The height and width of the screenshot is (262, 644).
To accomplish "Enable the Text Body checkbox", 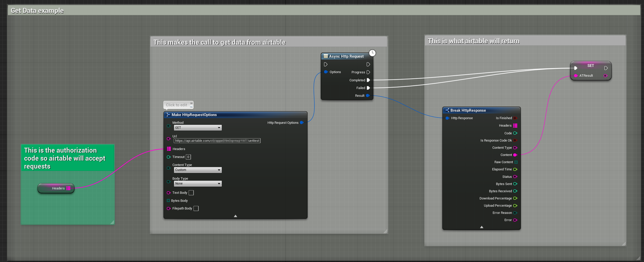I will [191, 193].
